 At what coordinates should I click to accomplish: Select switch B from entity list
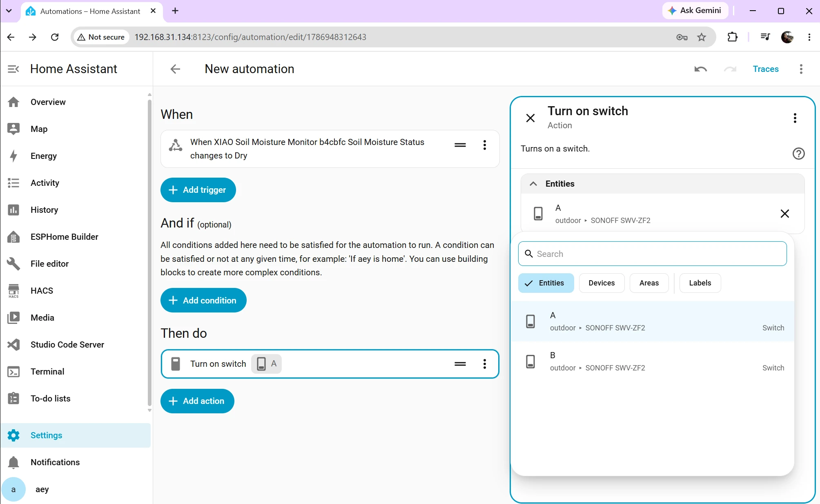coord(653,361)
